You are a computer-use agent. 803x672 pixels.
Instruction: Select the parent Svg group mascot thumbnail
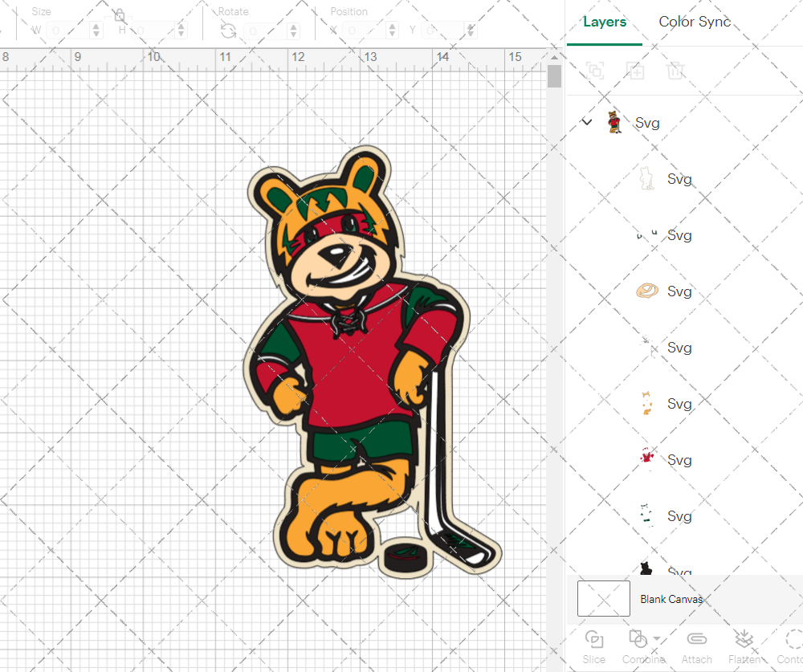[614, 122]
